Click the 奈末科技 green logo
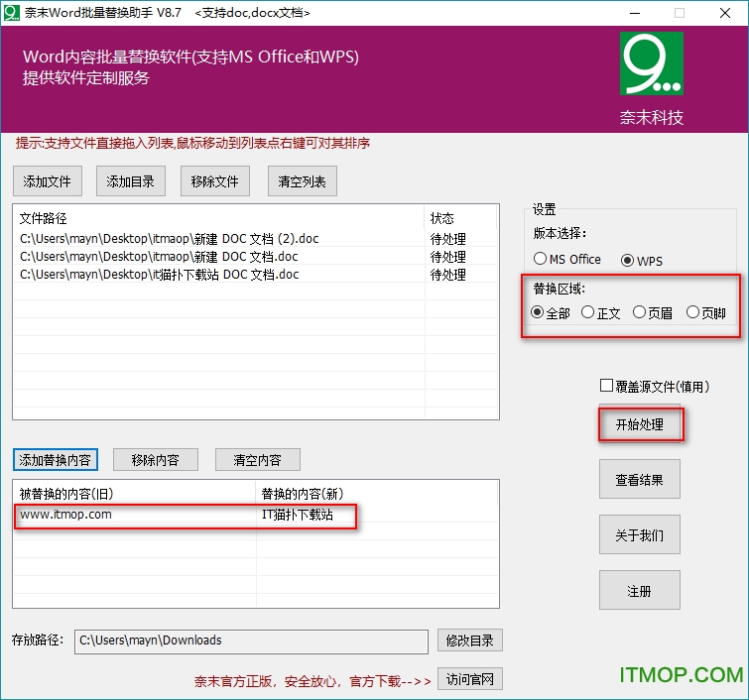Image resolution: width=749 pixels, height=700 pixels. pos(652,63)
